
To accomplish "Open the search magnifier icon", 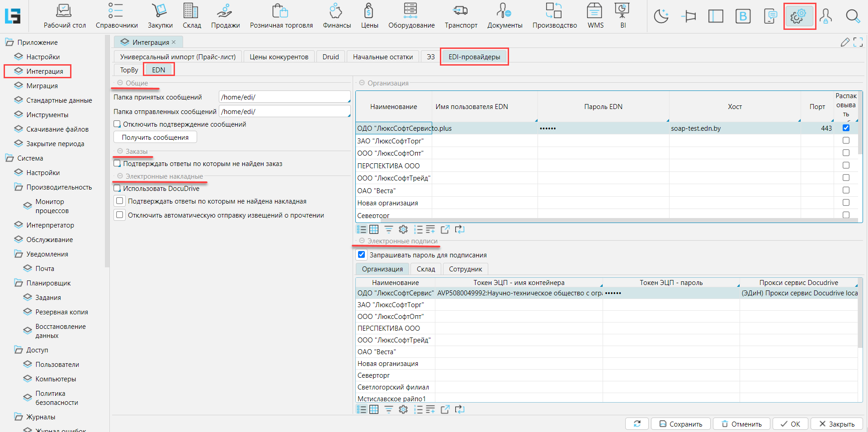I will click(852, 17).
